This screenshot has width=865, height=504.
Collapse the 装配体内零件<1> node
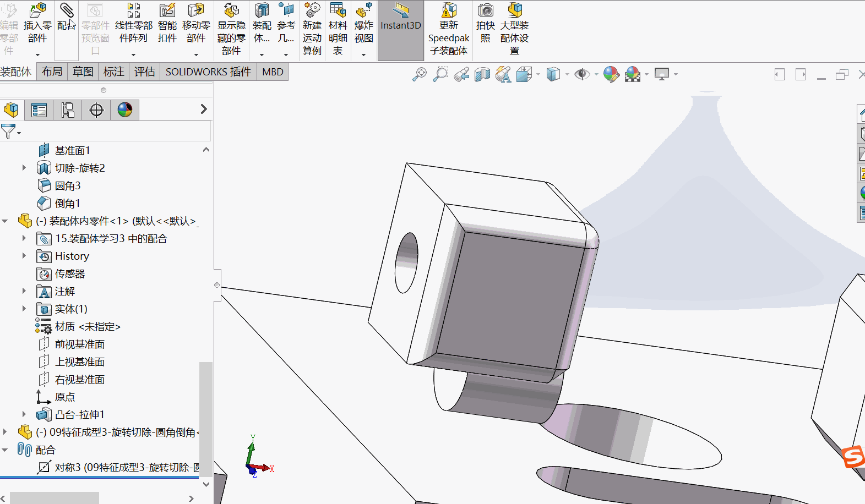[5, 221]
